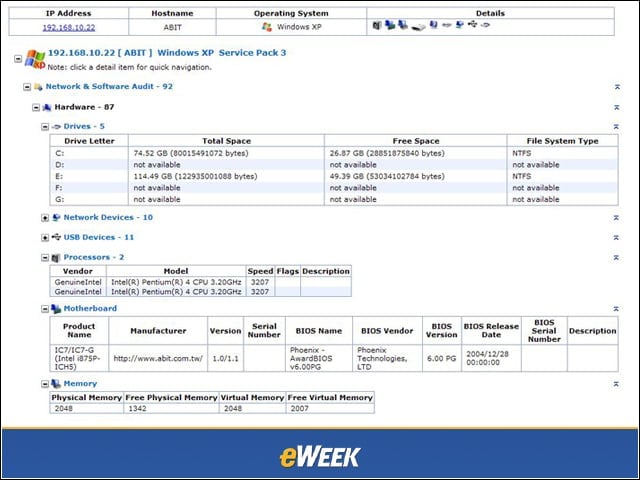Jump to top via arrow on Drives row
The height and width of the screenshot is (480, 640).
pos(616,127)
